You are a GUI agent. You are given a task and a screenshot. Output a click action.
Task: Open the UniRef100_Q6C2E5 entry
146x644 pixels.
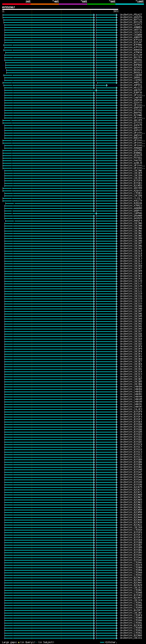pos(131,120)
